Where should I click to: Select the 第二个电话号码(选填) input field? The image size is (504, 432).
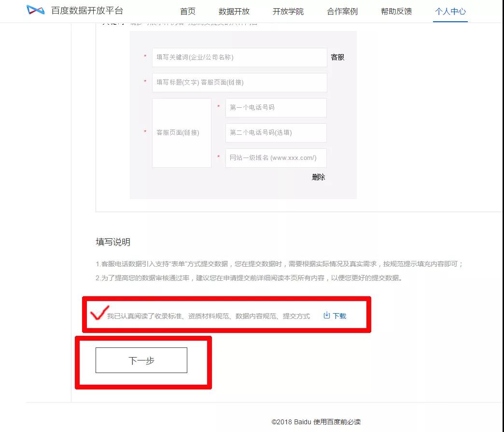pyautogui.click(x=276, y=133)
